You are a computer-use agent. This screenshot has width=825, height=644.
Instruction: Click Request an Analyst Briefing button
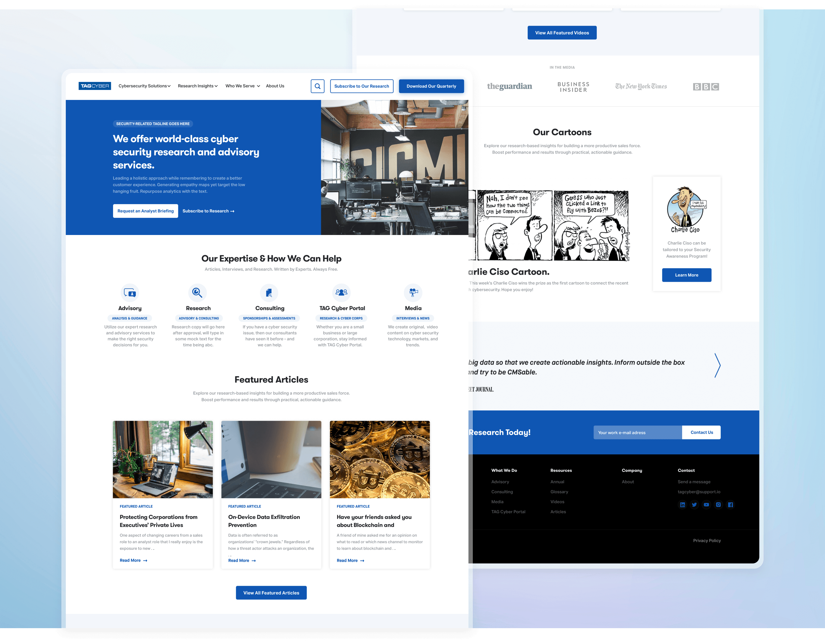pos(146,211)
